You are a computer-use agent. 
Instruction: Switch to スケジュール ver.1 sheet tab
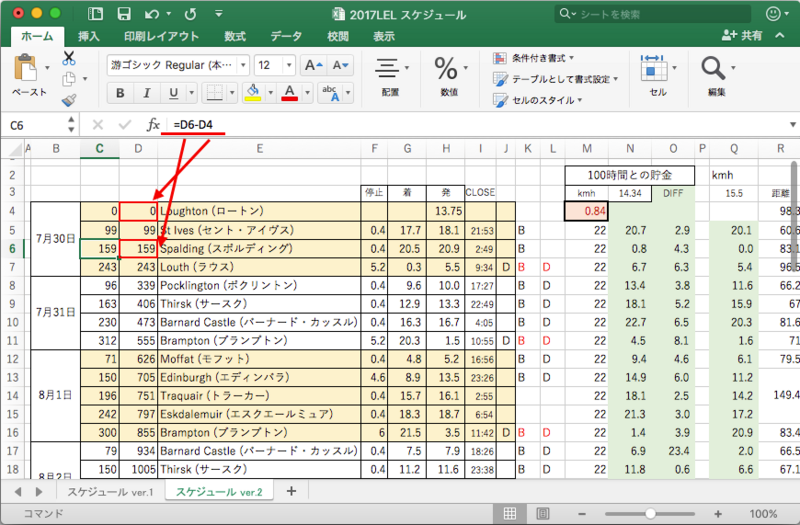(110, 492)
